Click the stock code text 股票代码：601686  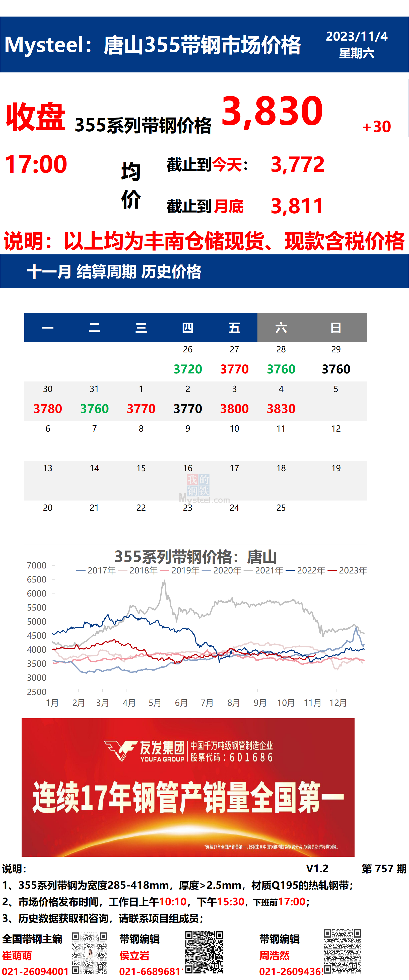[x=232, y=757]
